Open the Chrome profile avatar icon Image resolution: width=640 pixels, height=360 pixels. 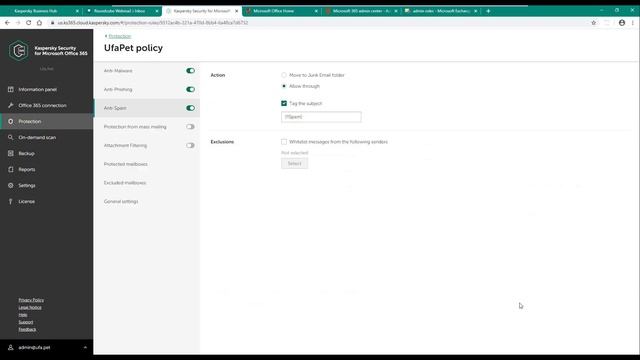[x=622, y=23]
